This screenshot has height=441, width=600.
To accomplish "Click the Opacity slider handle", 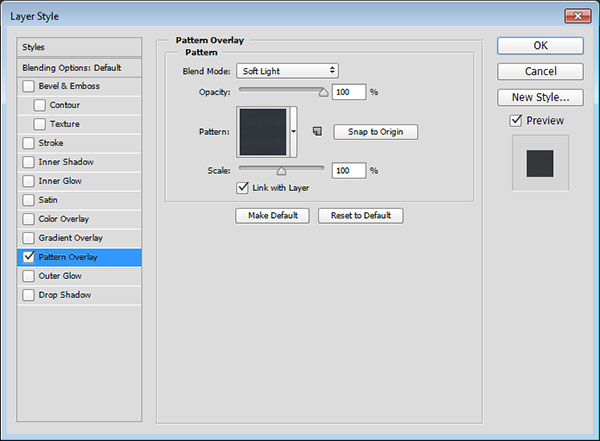I will (x=323, y=92).
